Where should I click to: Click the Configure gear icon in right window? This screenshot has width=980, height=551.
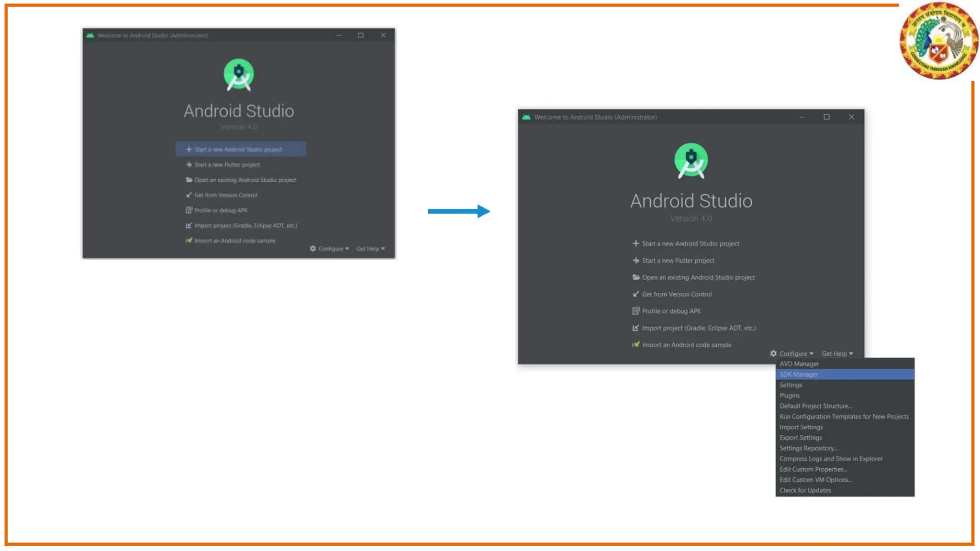pos(773,353)
